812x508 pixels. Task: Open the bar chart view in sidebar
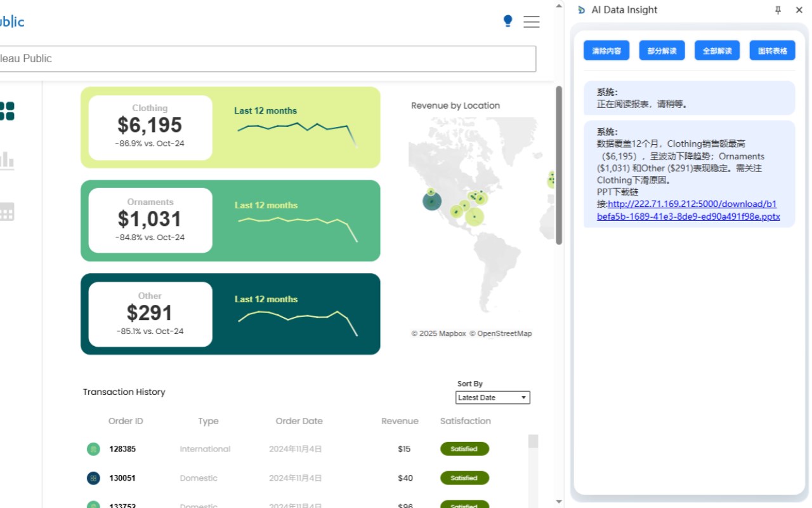pyautogui.click(x=7, y=161)
